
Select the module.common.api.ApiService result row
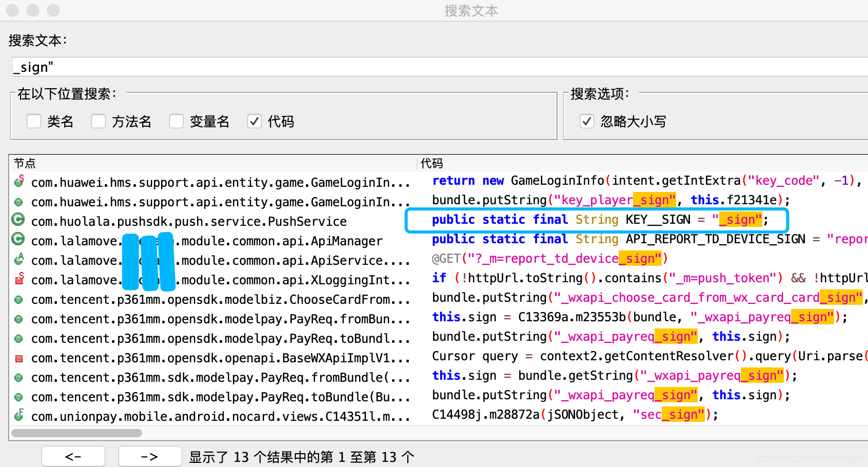[x=221, y=260]
